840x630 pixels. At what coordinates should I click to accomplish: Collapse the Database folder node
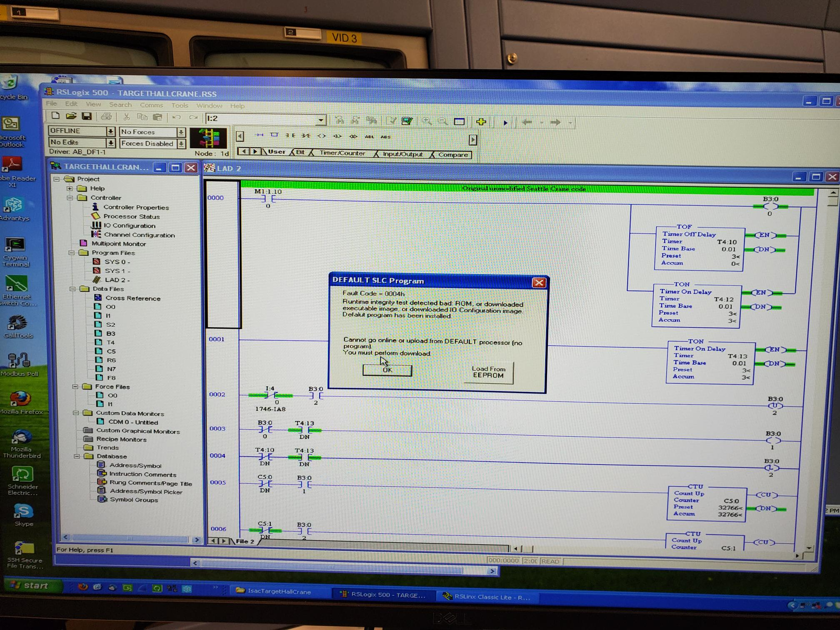point(77,456)
